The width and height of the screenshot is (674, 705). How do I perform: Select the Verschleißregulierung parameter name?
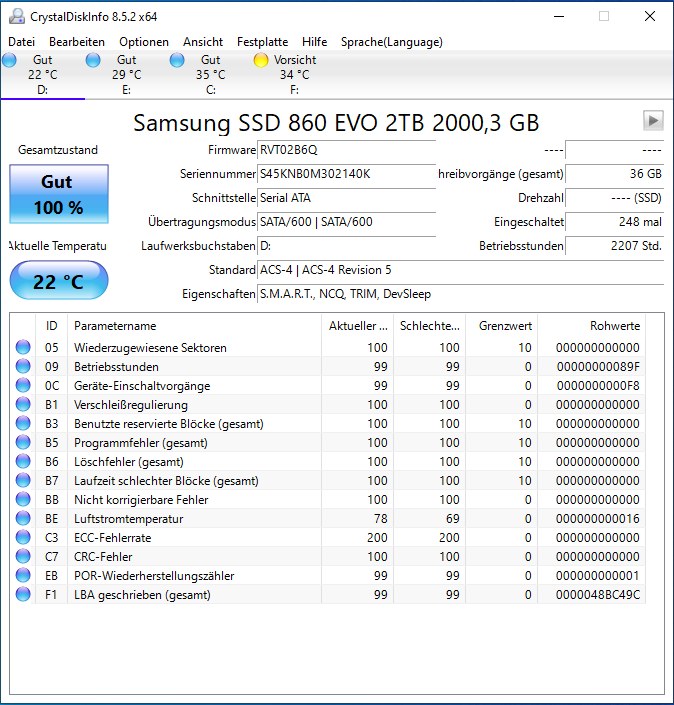(x=131, y=405)
